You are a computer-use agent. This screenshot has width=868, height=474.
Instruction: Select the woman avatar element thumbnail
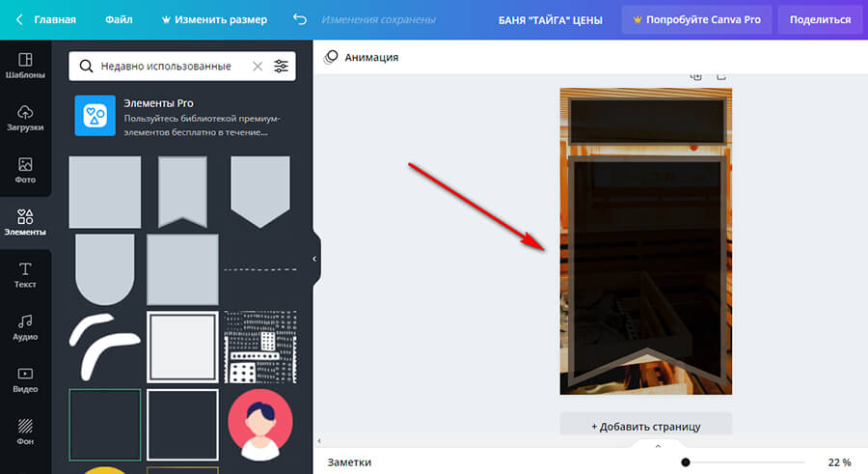pyautogui.click(x=259, y=426)
